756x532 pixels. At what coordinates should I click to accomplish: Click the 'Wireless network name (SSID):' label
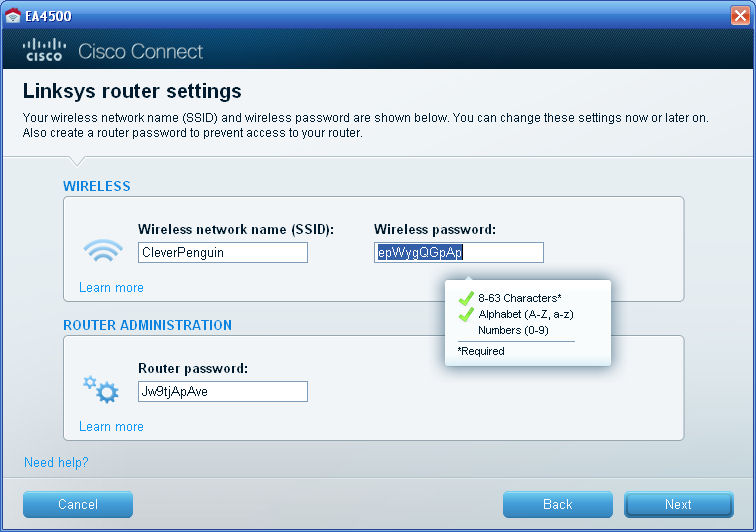(236, 229)
